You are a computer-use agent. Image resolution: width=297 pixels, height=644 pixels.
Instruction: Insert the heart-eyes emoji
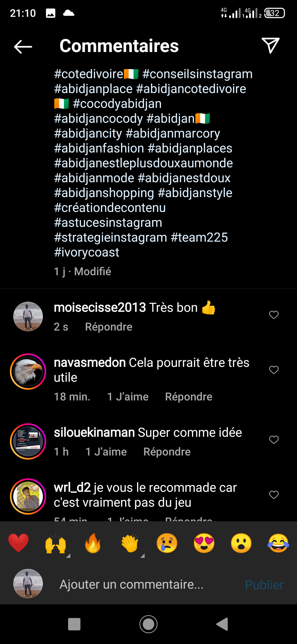point(204,543)
